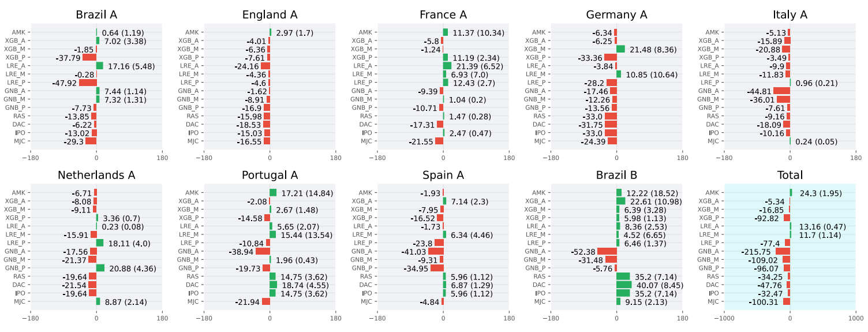The image size is (868, 332).
Task: Click the "-100.31" value in Total chart
Action: click(x=764, y=301)
